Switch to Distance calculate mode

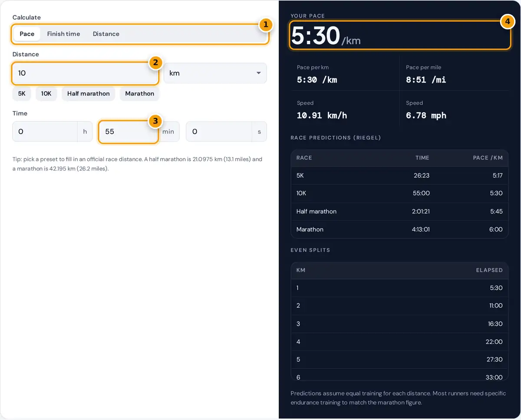point(106,34)
